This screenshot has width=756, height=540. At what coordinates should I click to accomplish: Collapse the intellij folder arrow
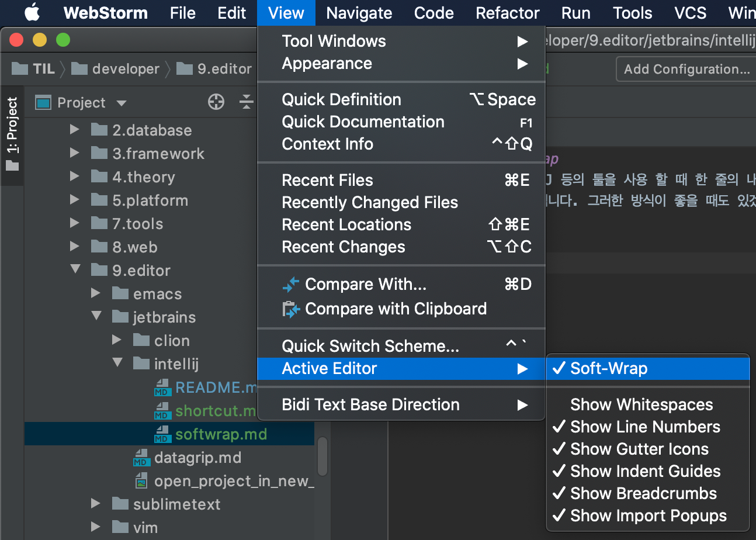(x=117, y=363)
